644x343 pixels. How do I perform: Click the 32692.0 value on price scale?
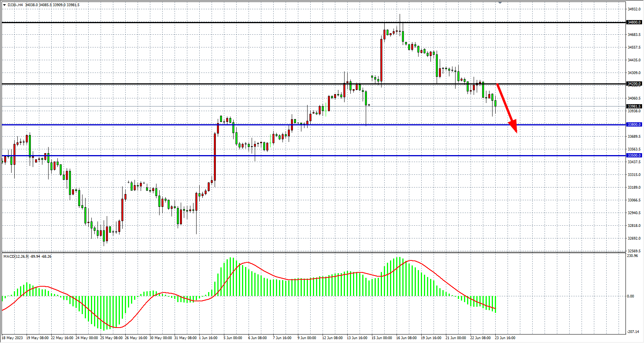click(634, 238)
